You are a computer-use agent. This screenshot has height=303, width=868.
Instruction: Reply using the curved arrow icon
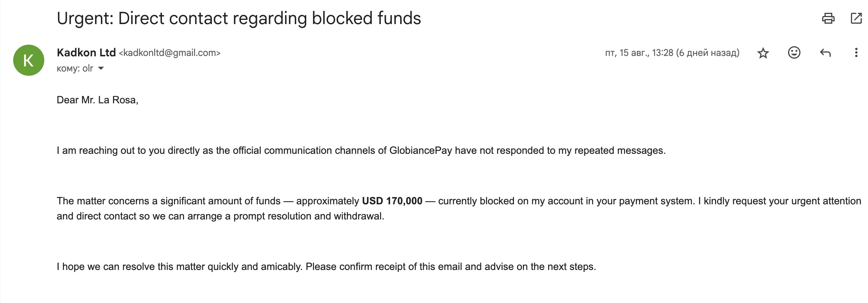(825, 53)
